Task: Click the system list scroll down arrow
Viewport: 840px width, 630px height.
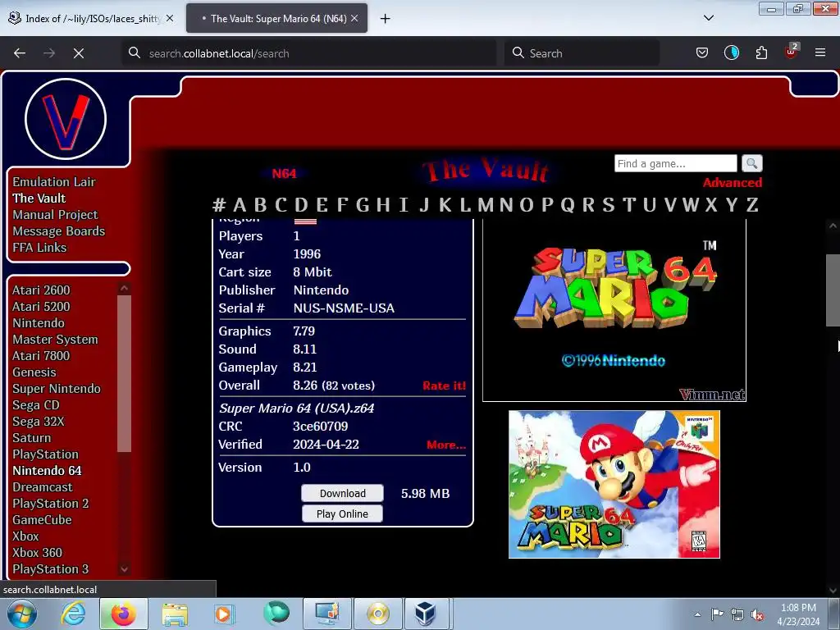Action: [x=125, y=569]
